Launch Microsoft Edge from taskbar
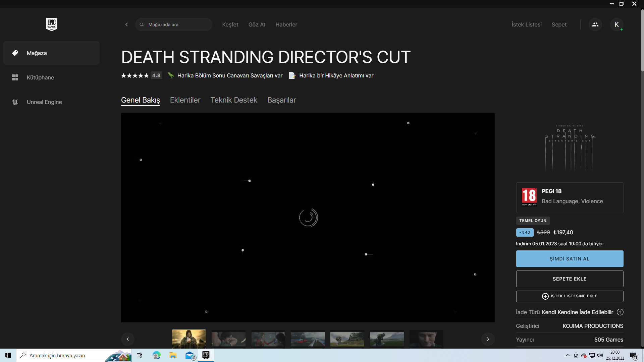The image size is (644, 362). pyautogui.click(x=156, y=355)
